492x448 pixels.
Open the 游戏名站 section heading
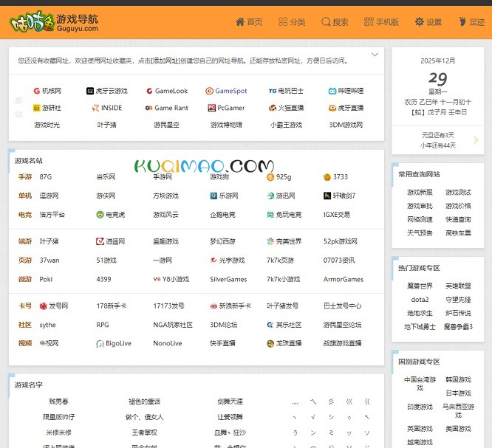tap(29, 161)
